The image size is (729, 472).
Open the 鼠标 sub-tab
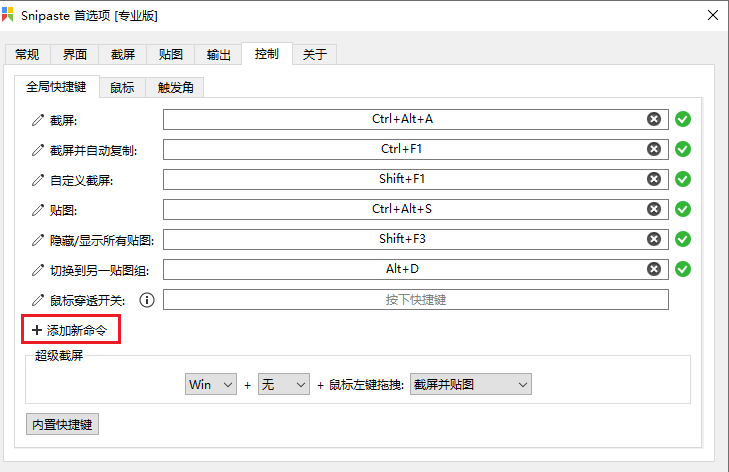point(122,87)
